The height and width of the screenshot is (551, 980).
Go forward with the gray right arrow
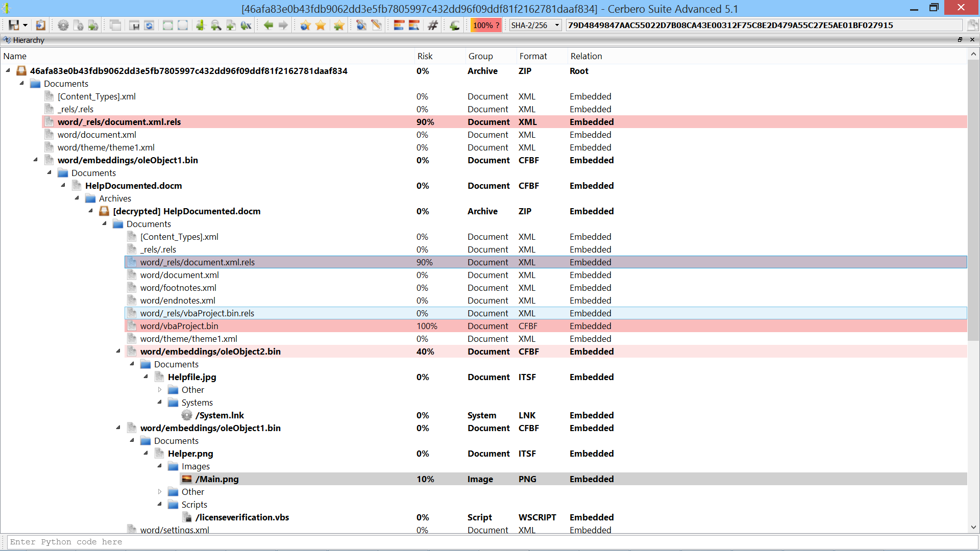[x=283, y=25]
